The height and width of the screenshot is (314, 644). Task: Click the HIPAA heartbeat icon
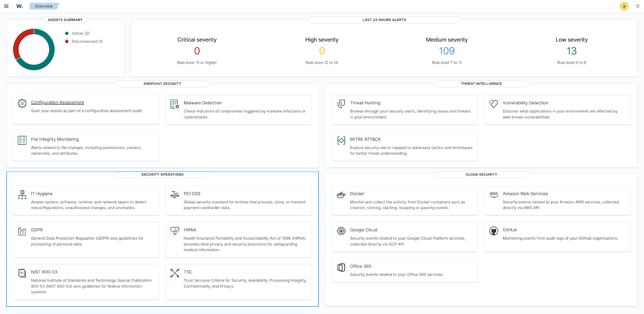tap(175, 231)
